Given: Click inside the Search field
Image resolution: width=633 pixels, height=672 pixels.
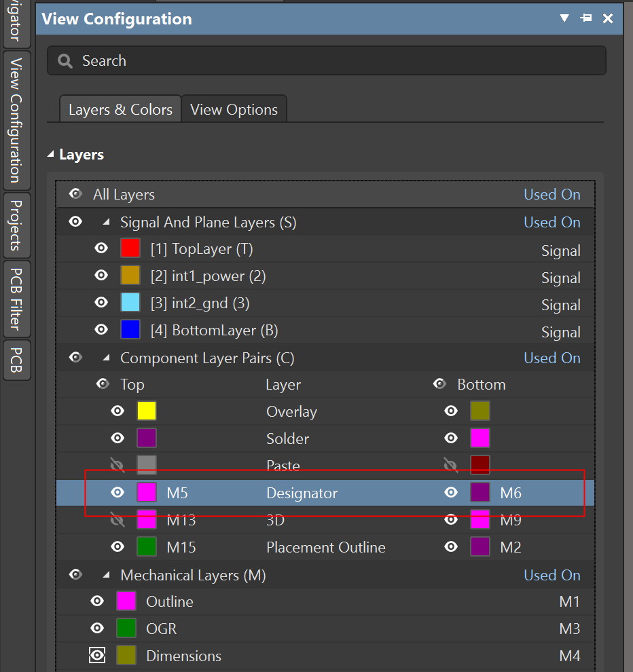Looking at the screenshot, I should click(272, 60).
